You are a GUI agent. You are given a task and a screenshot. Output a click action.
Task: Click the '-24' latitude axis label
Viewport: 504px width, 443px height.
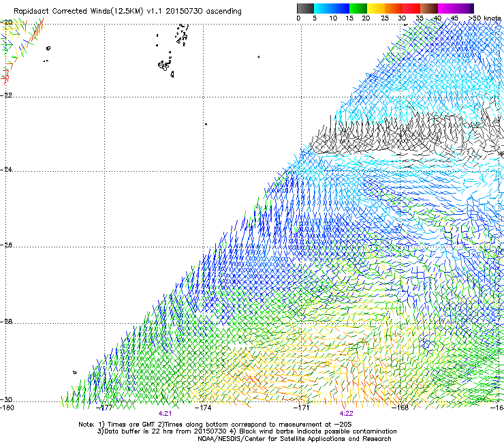(6, 170)
